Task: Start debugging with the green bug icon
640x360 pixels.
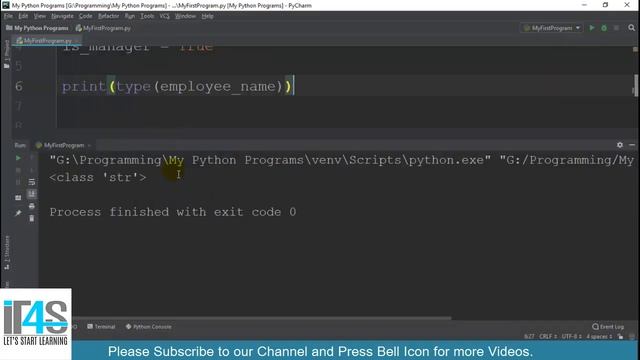Action: (604, 28)
